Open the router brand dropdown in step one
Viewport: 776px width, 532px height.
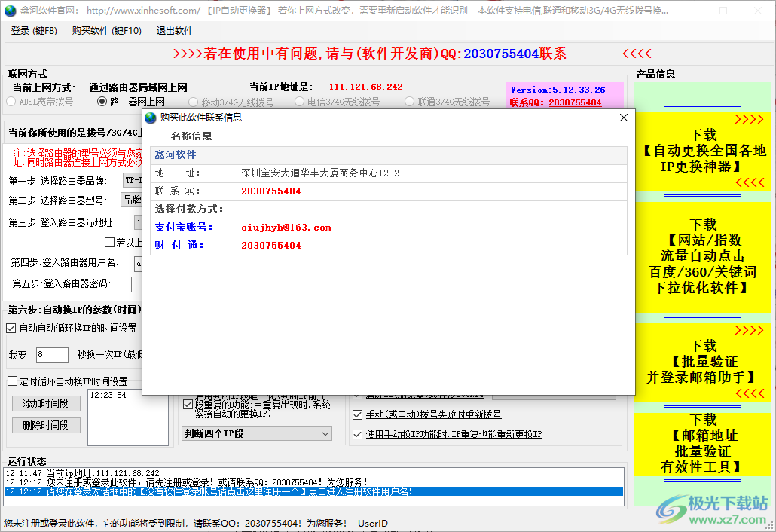pos(132,180)
